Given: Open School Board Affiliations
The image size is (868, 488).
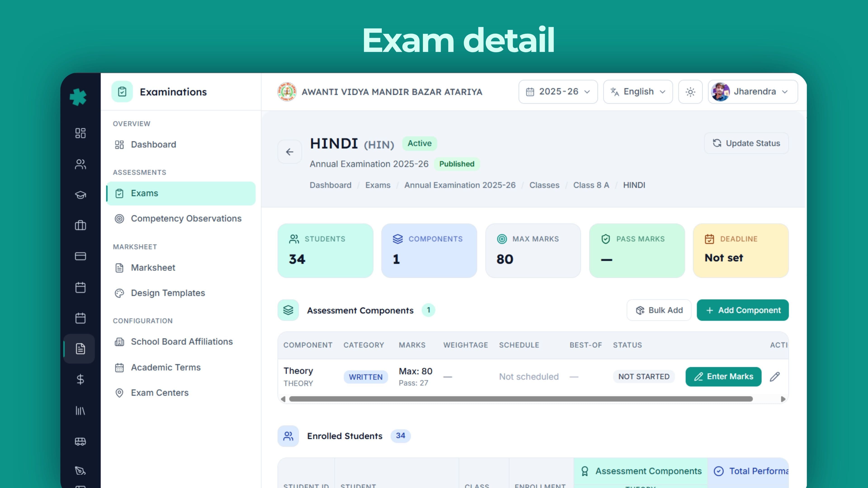Looking at the screenshot, I should 181,342.
